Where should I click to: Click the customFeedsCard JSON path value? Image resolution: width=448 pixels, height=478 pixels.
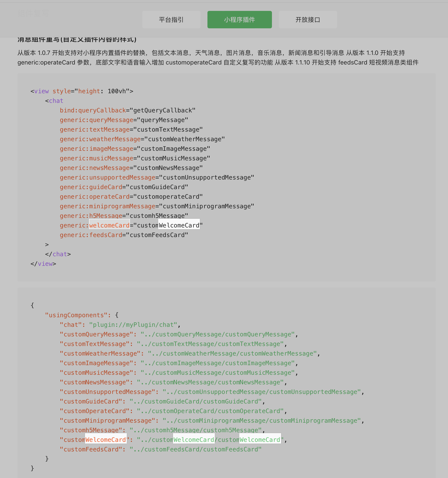[x=195, y=449]
